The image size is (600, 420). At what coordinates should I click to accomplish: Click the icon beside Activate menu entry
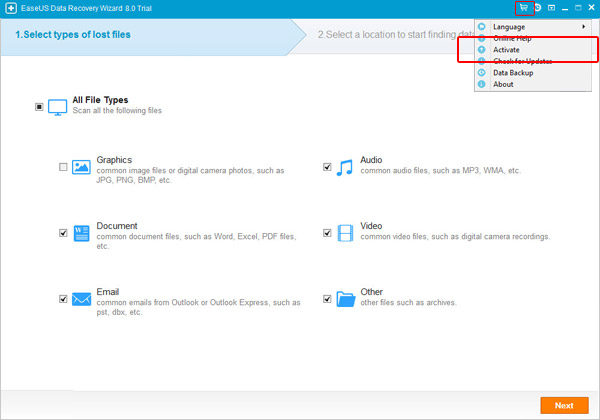click(482, 49)
